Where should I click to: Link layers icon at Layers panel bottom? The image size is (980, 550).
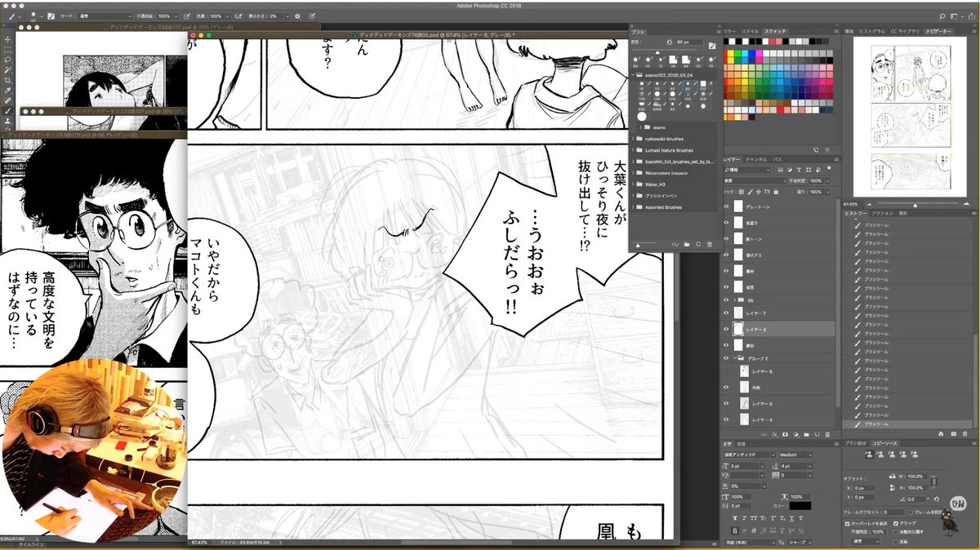click(764, 434)
